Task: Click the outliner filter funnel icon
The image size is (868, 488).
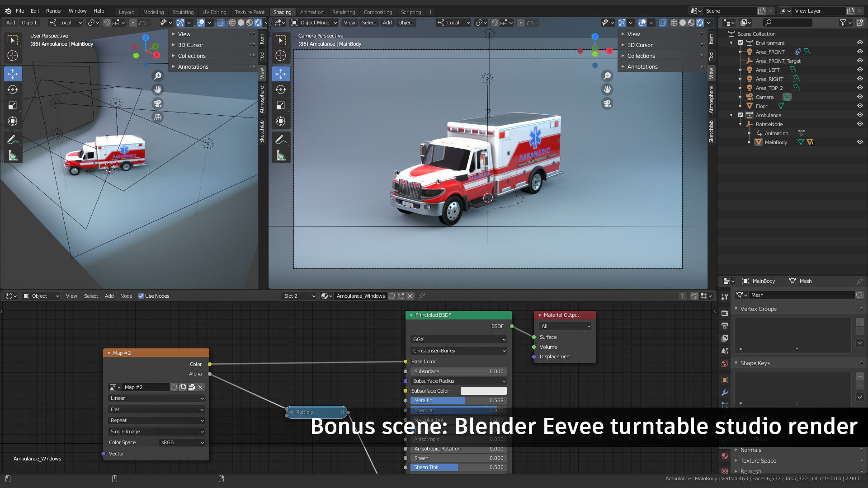Action: [x=843, y=23]
